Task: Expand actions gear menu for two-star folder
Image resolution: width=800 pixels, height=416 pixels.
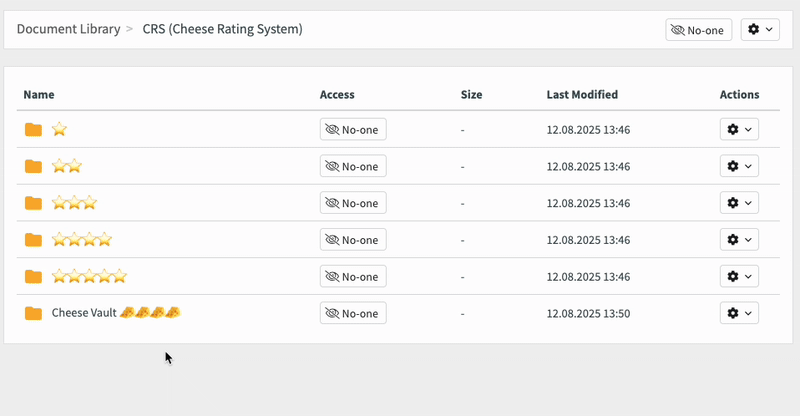Action: pyautogui.click(x=739, y=166)
